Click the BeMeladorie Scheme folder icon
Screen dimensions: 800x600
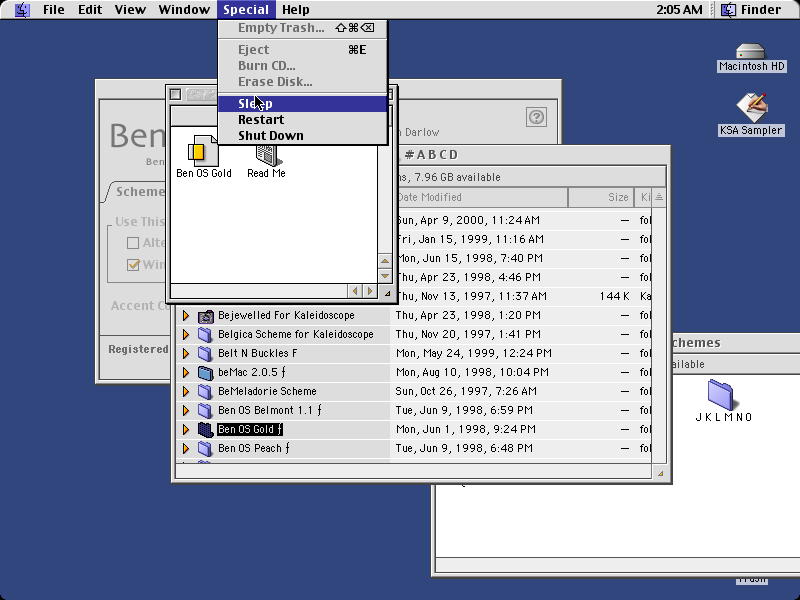[205, 392]
